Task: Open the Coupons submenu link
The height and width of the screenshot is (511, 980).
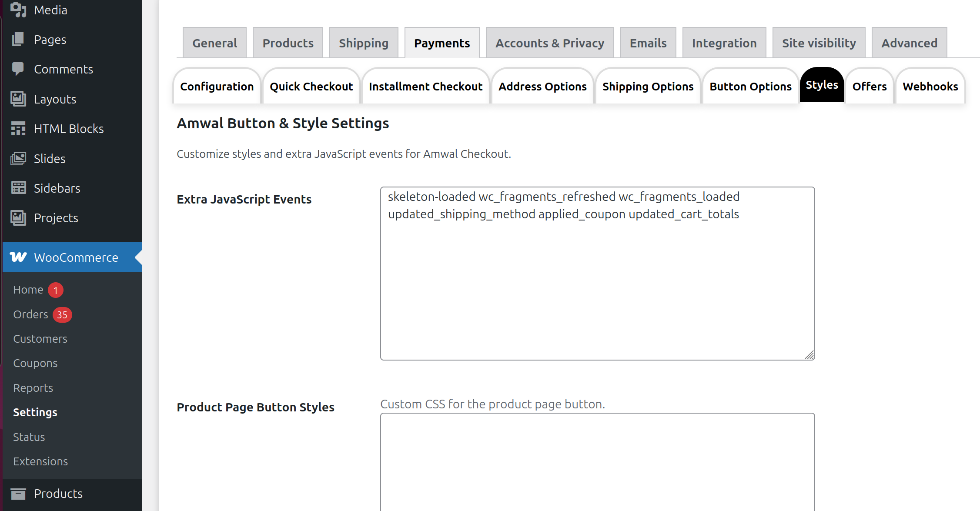Action: 35,363
